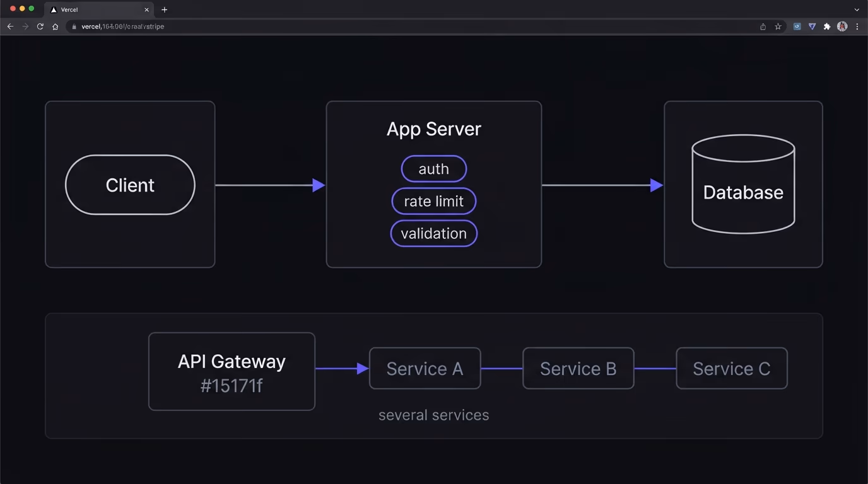This screenshot has height=484, width=868.
Task: Go to the browser home icon
Action: tap(56, 26)
